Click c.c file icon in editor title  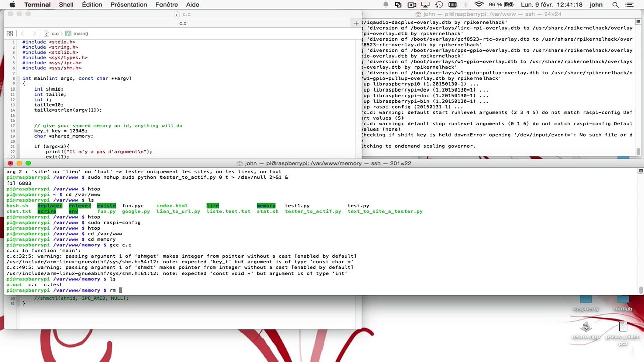coord(177,14)
